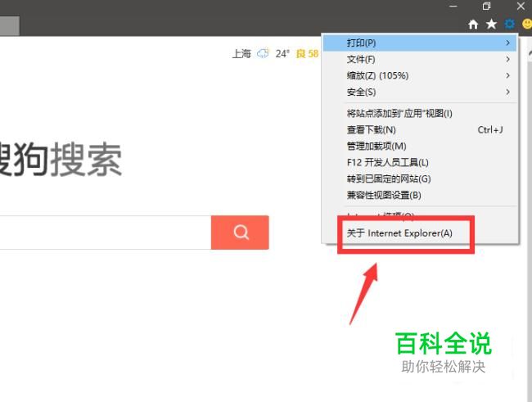Select 转到已固定的网站(G)

[x=420, y=178]
